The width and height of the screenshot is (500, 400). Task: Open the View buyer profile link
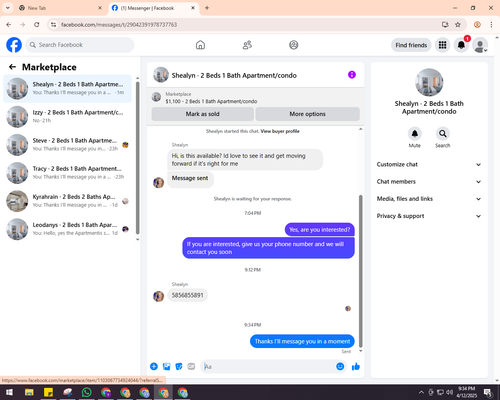(280, 131)
